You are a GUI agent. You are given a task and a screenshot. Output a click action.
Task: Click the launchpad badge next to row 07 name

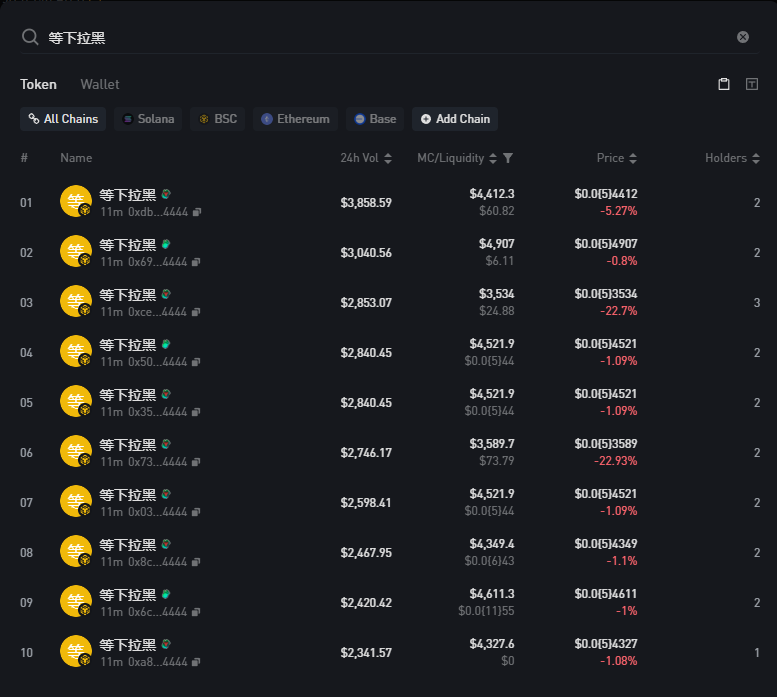pyautogui.click(x=166, y=494)
